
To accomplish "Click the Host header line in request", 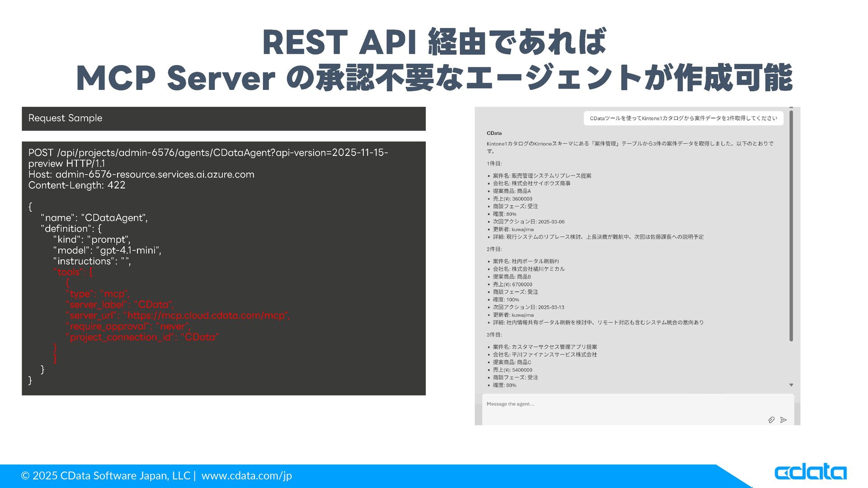I will pyautogui.click(x=141, y=174).
